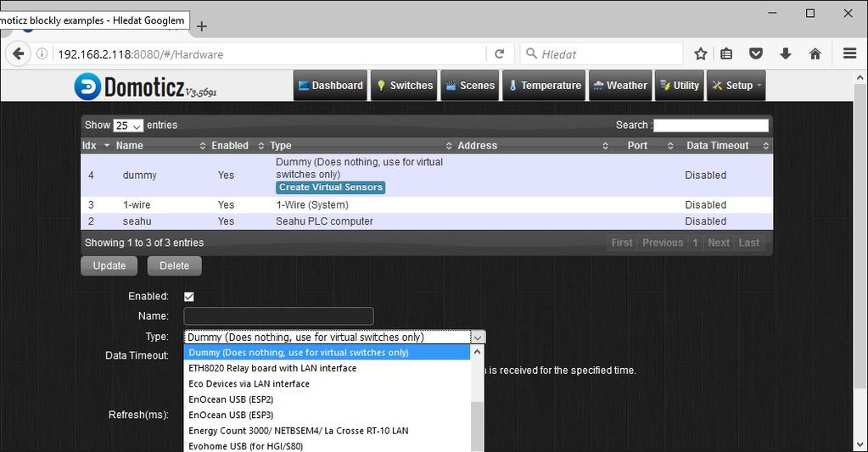Image resolution: width=868 pixels, height=452 pixels.
Task: Click the Type dropdown list scrollbar thumb
Action: tap(477, 426)
